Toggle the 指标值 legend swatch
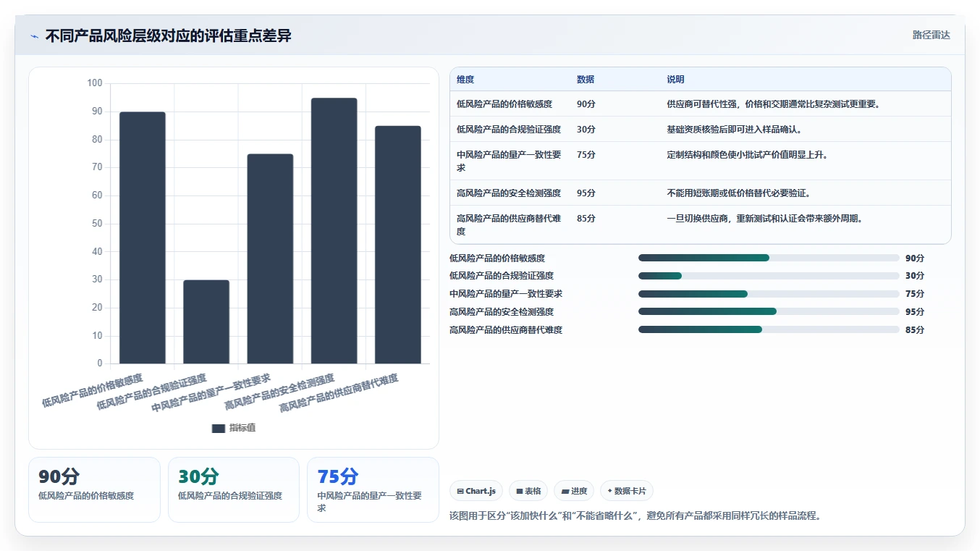Screen dimensions: 980x551 click(219, 428)
